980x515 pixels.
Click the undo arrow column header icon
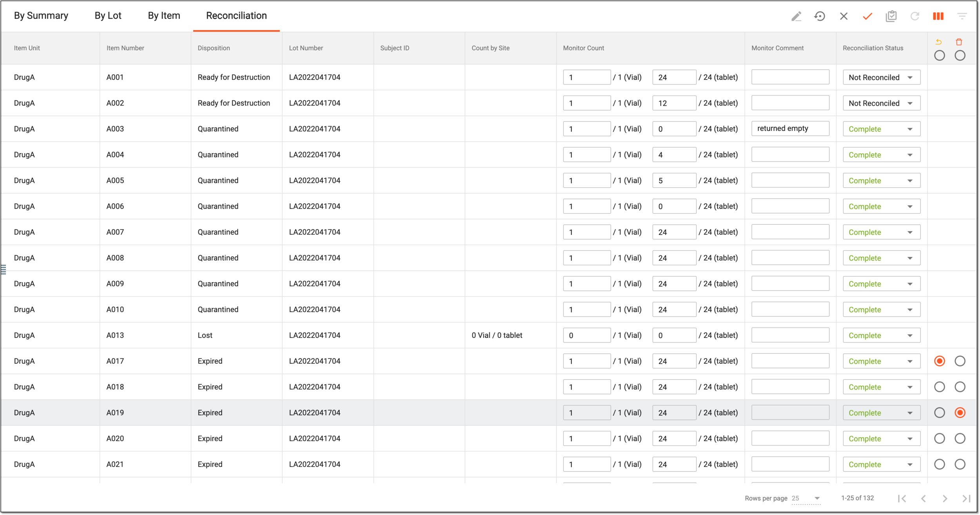pyautogui.click(x=939, y=42)
